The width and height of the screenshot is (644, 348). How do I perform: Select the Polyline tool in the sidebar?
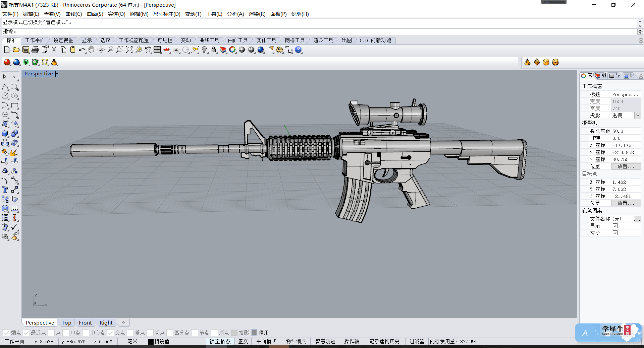(x=5, y=87)
